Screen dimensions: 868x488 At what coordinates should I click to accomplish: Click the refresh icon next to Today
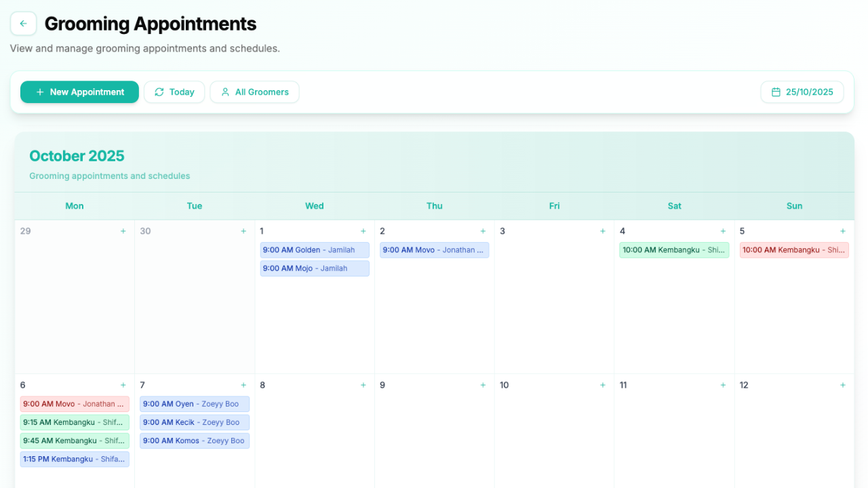coord(159,91)
